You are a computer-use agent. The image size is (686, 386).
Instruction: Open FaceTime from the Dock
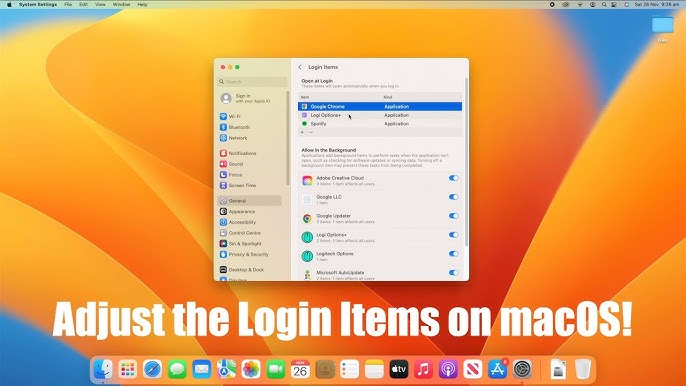[x=276, y=369]
